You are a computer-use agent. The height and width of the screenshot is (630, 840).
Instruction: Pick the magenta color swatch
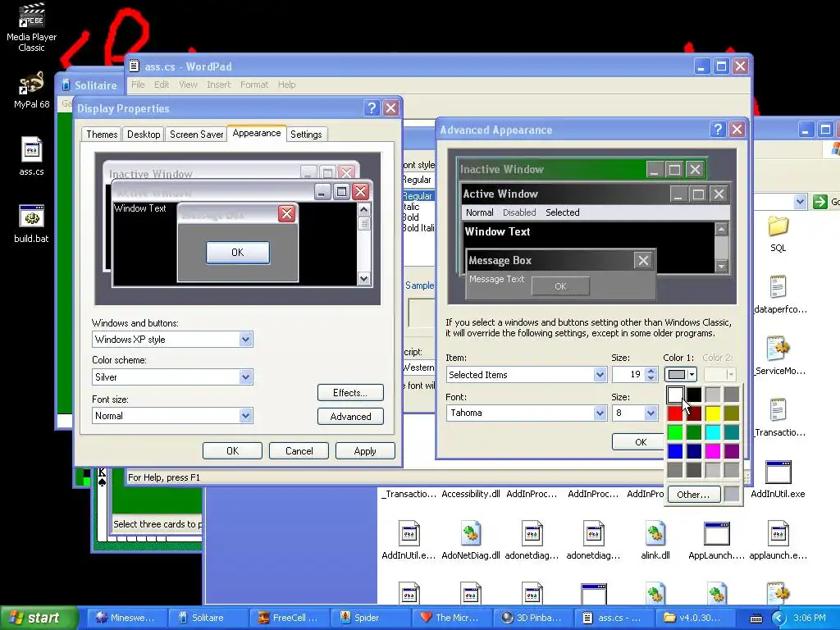[x=713, y=451]
